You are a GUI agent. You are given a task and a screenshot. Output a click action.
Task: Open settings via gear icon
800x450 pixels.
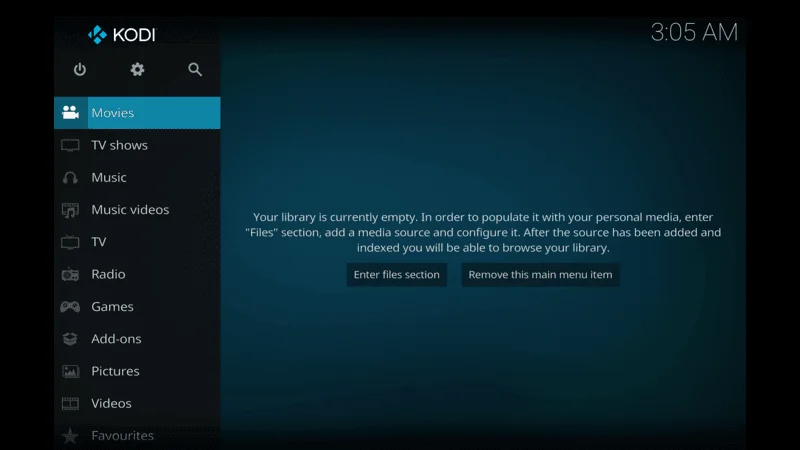[x=137, y=69]
